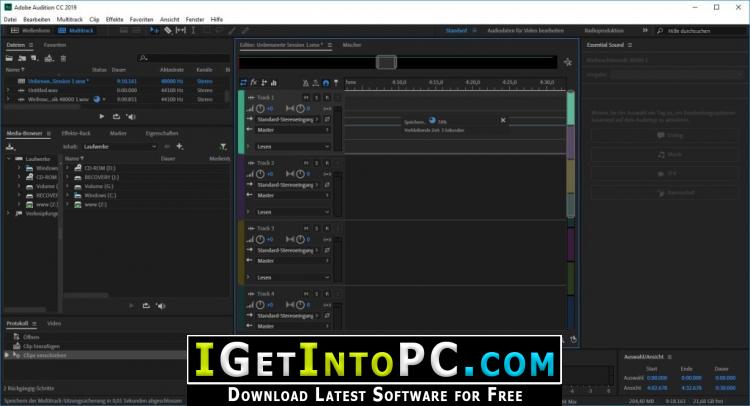Open the Eigenschaften tab

(162, 133)
